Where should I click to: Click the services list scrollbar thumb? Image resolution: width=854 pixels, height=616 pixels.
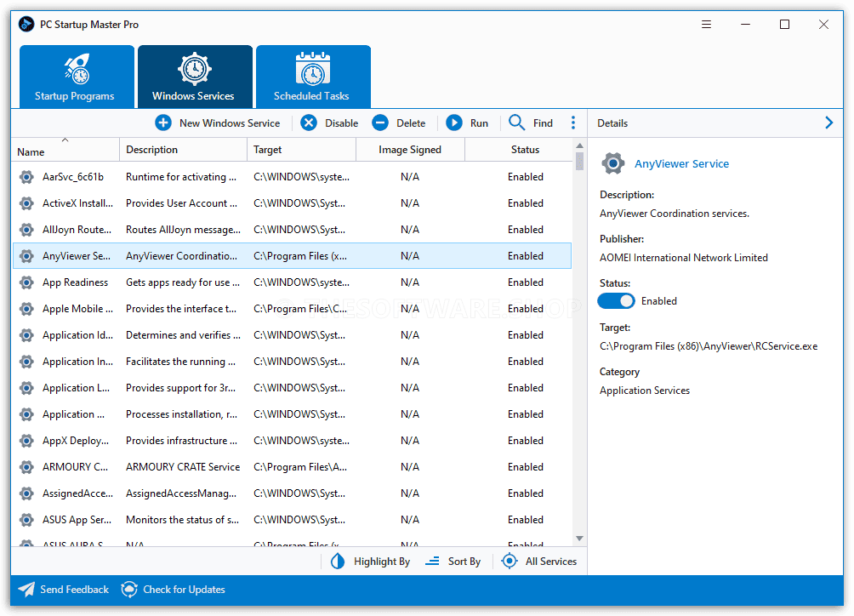point(579,161)
